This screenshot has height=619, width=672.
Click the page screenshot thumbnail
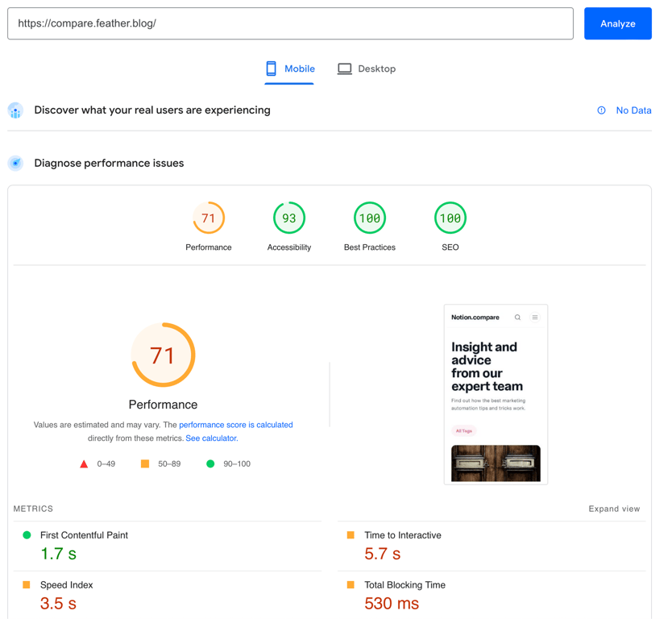[x=496, y=394]
